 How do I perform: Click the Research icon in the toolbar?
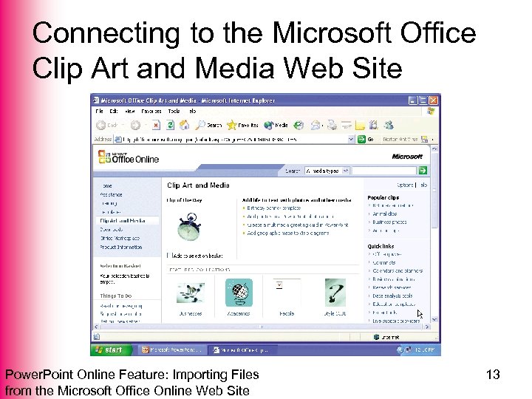[x=374, y=125]
